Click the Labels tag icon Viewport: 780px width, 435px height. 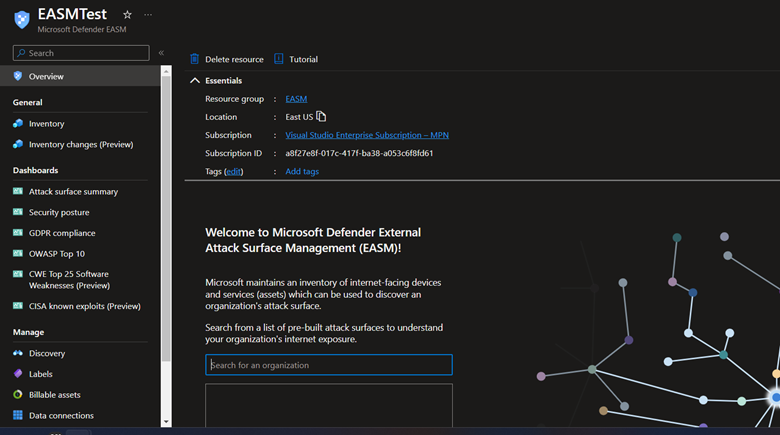tap(18, 373)
